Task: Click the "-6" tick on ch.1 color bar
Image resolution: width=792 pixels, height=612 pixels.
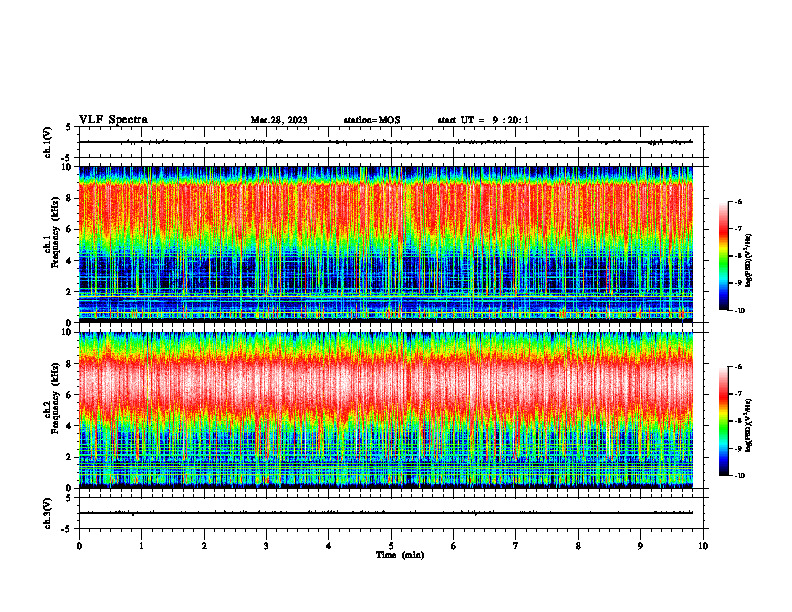Action: click(738, 201)
